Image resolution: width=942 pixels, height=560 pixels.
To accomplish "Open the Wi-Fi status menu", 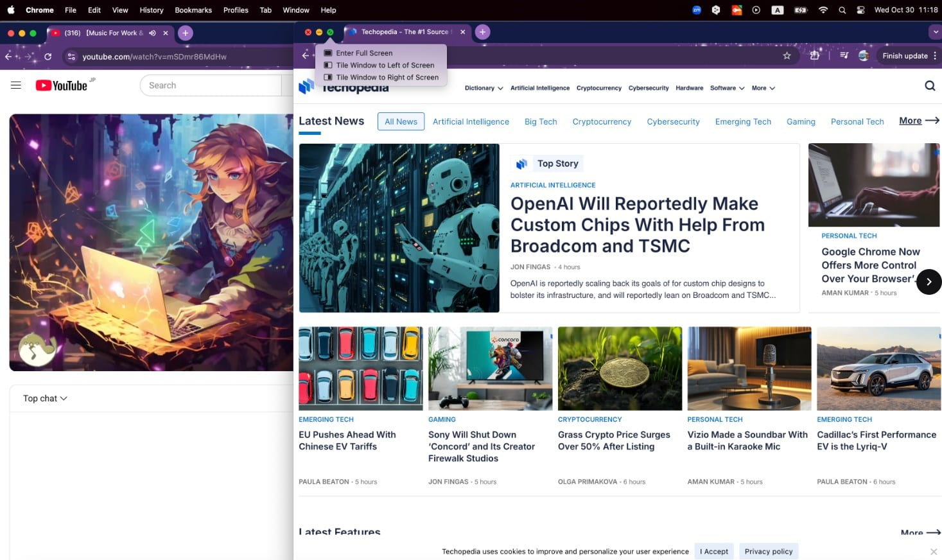I will (x=823, y=10).
